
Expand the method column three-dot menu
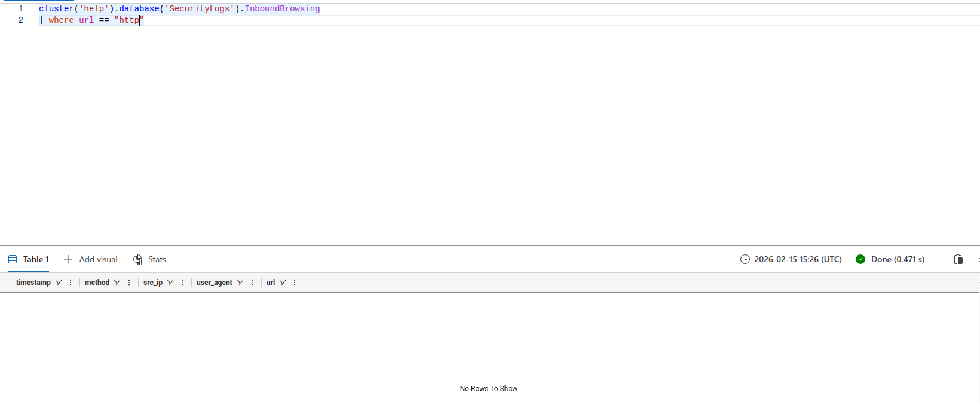tap(129, 283)
